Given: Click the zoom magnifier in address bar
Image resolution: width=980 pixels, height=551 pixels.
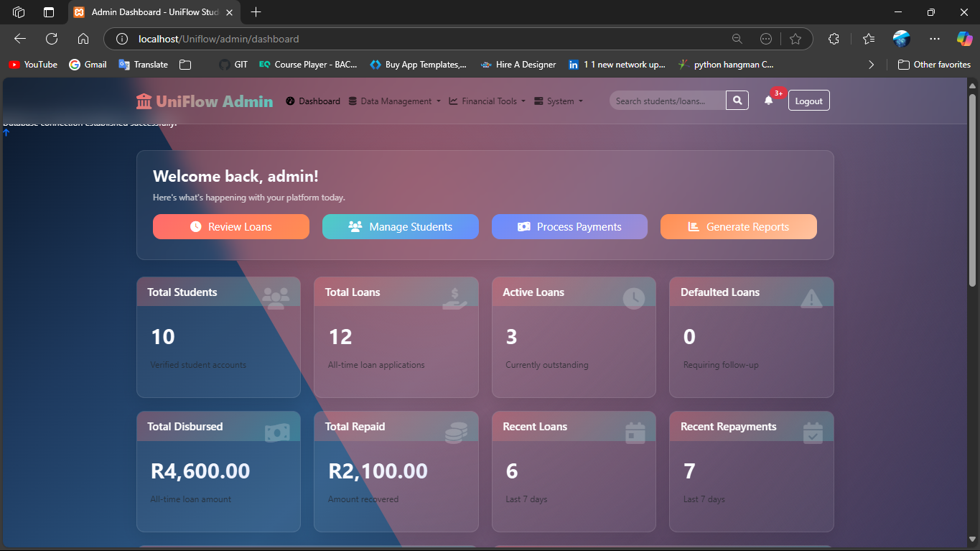Looking at the screenshot, I should (737, 39).
